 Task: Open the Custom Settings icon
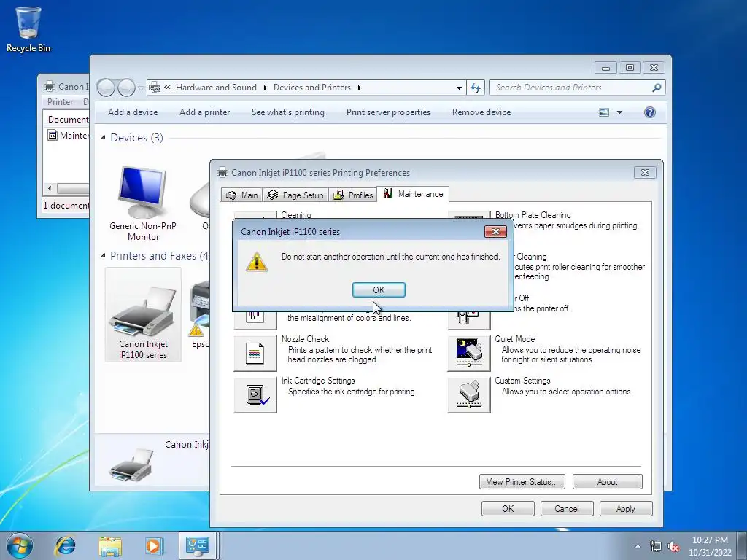tap(469, 394)
